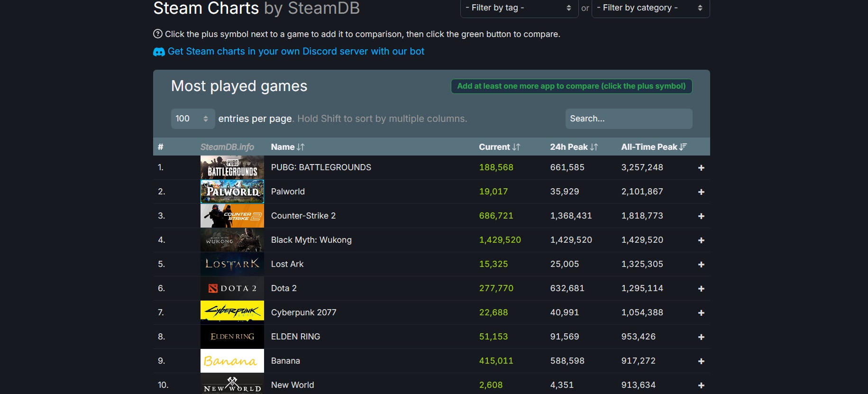Open Counter-Strike 2 game thumbnail
This screenshot has height=394, width=868.
coord(232,216)
